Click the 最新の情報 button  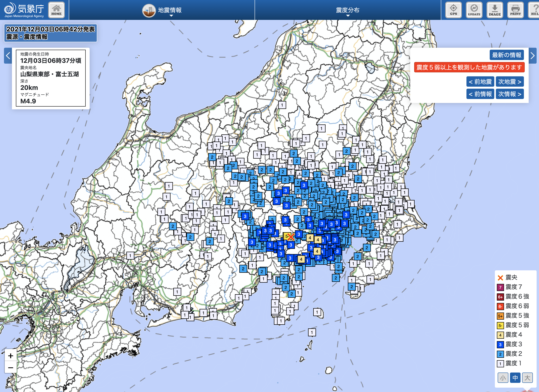coord(506,55)
